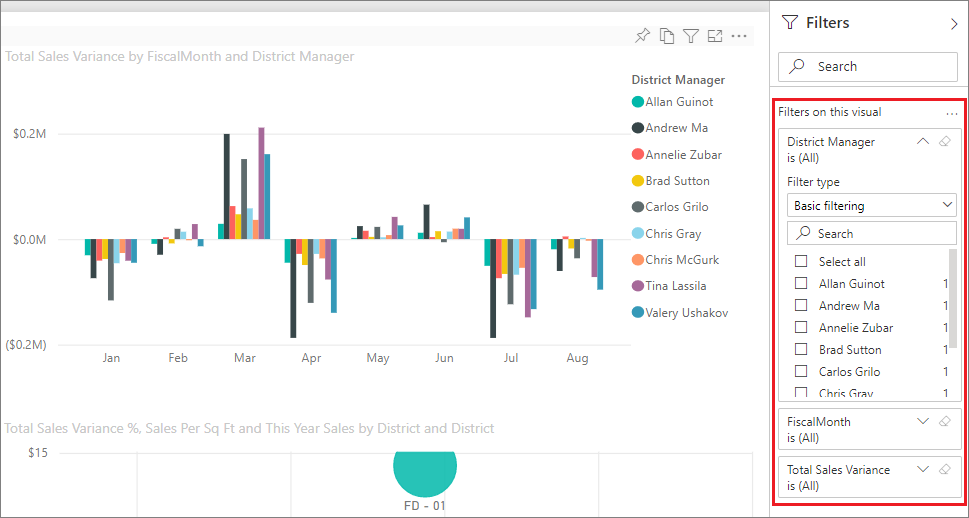Open ellipsis menu for Filters on this visual
The image size is (969, 518).
point(952,114)
